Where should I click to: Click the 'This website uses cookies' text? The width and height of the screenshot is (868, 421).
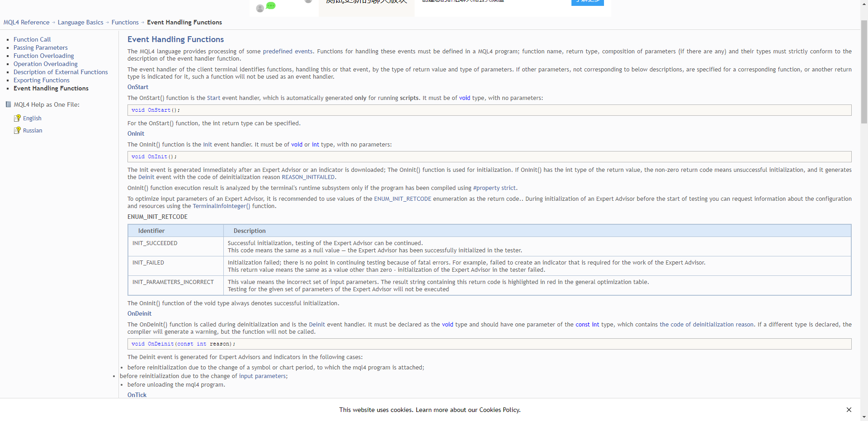click(377, 410)
